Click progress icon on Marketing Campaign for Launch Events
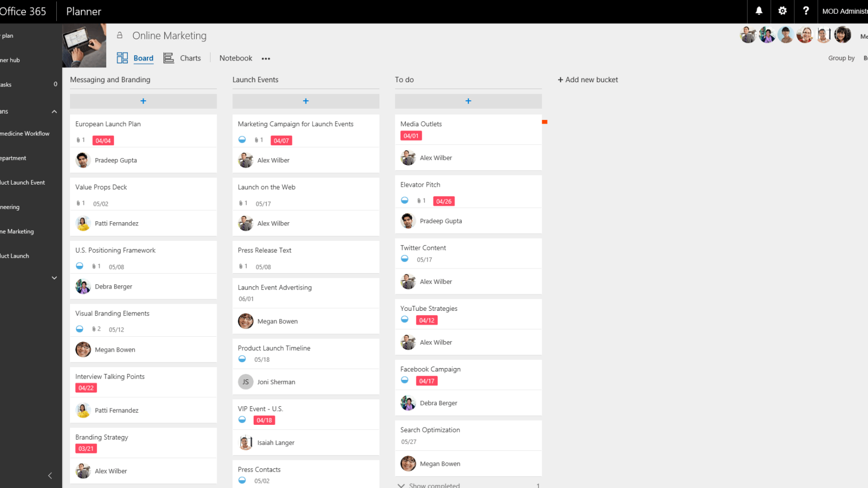868x488 pixels. click(x=242, y=140)
